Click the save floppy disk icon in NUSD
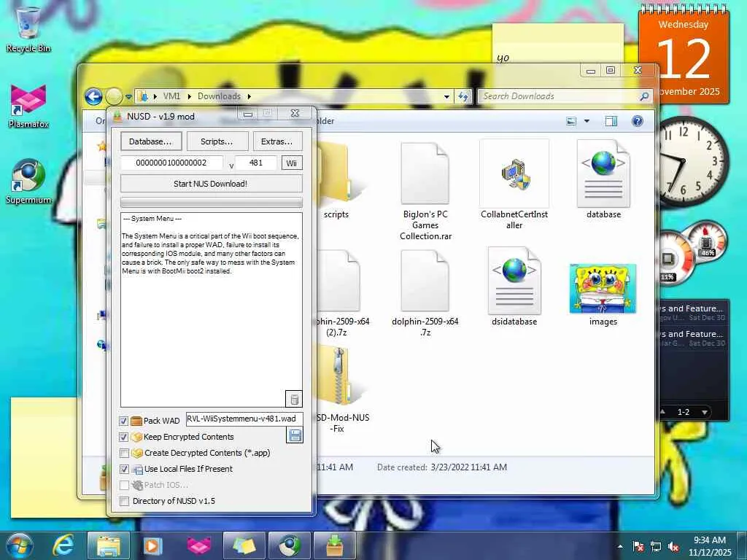The image size is (747, 560). [x=295, y=435]
